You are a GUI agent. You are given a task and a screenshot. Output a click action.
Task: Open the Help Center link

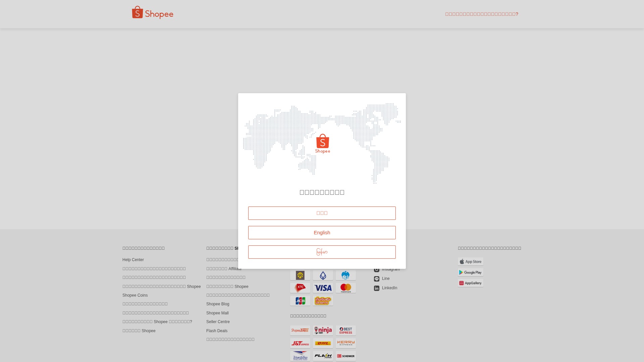coord(133,260)
